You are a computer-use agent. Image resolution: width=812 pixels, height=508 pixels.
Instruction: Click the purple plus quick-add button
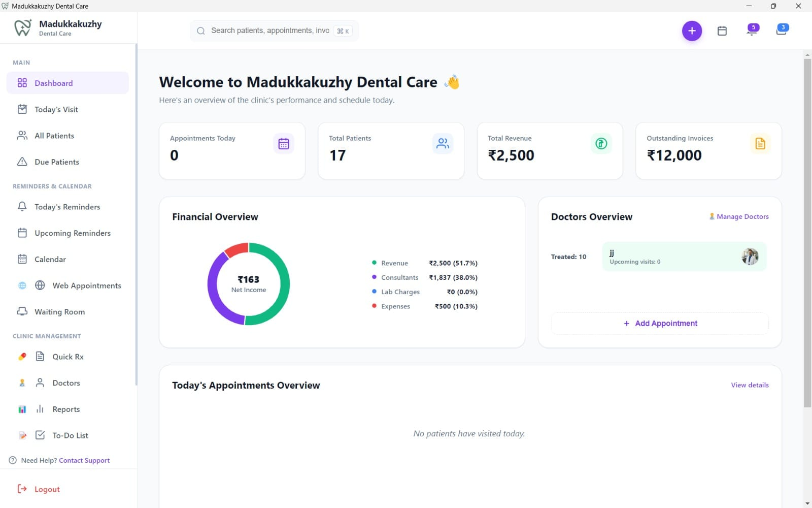692,31
